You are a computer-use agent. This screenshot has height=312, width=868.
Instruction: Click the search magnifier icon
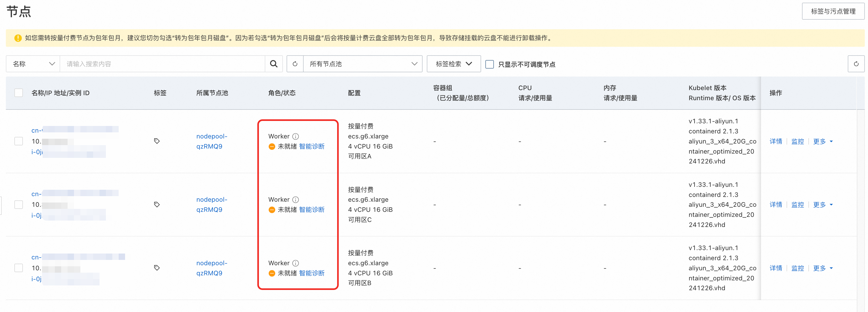[x=274, y=64]
